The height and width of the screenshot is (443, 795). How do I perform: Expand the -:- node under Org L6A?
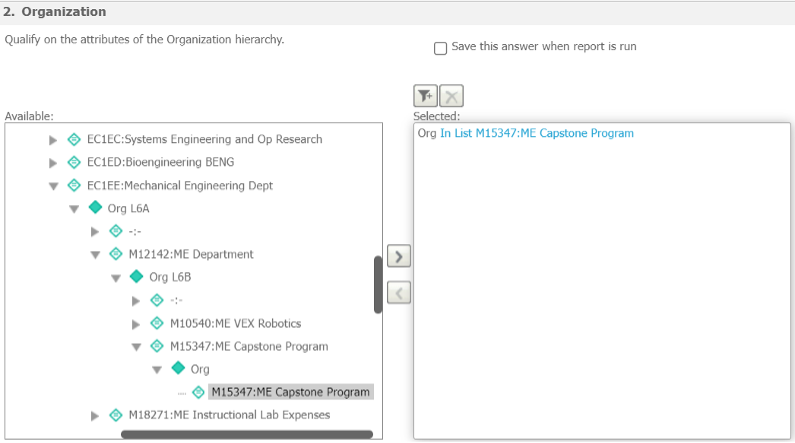click(x=95, y=232)
